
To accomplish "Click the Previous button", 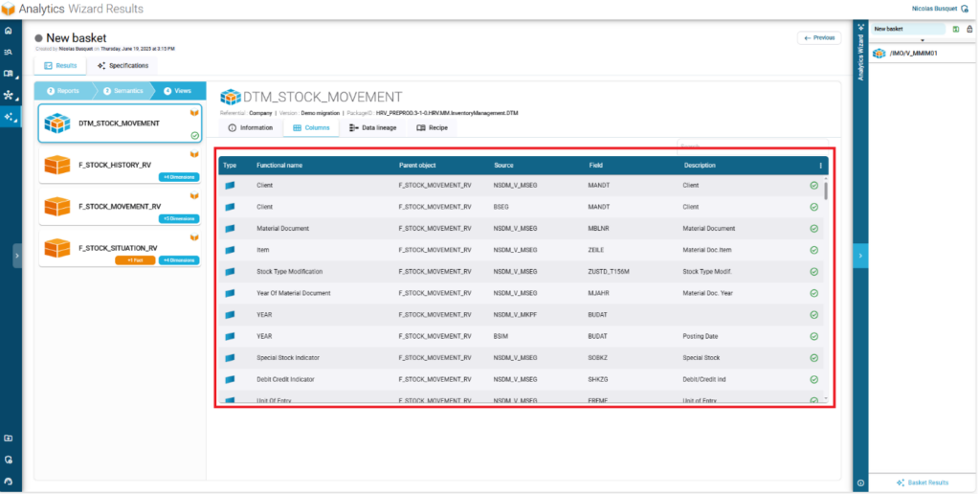I will (x=819, y=37).
